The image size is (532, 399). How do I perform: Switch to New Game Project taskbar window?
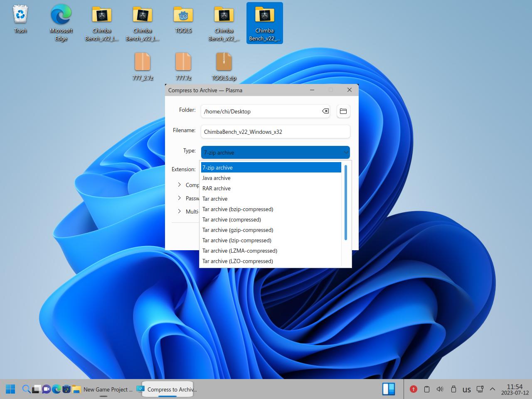coord(107,389)
